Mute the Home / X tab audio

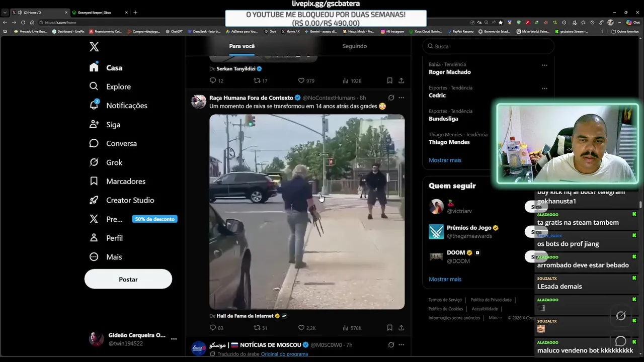pos(20,13)
